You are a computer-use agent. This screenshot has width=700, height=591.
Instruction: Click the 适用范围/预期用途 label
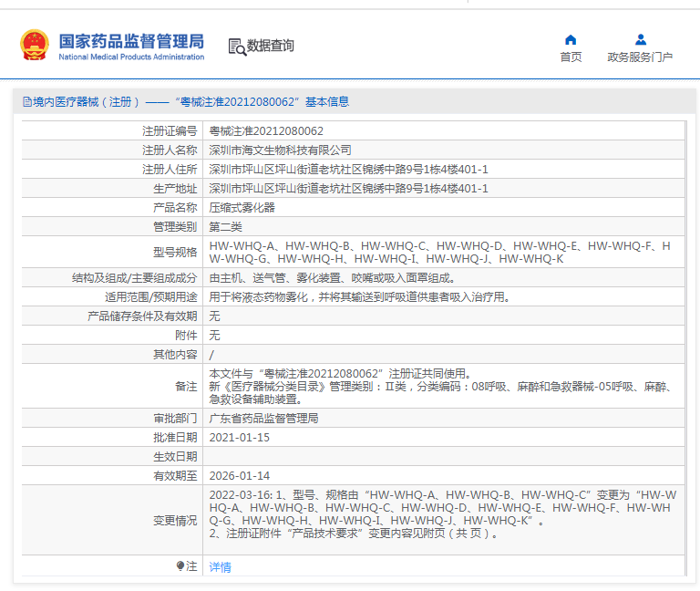pyautogui.click(x=151, y=297)
